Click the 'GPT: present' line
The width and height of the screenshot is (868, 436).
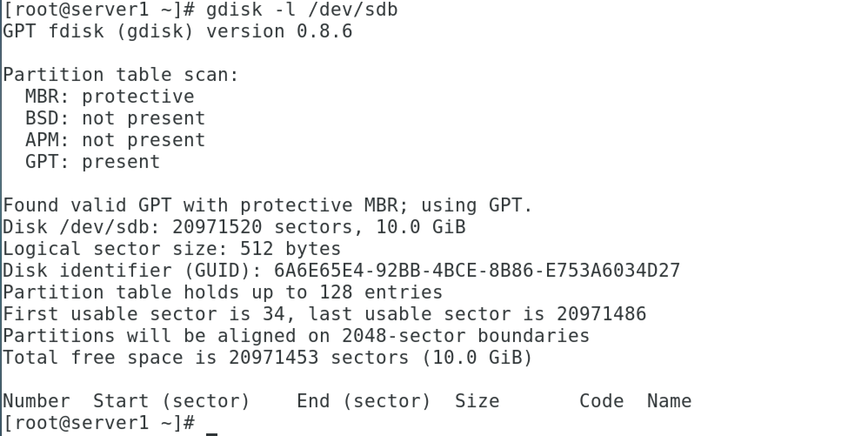coord(93,162)
